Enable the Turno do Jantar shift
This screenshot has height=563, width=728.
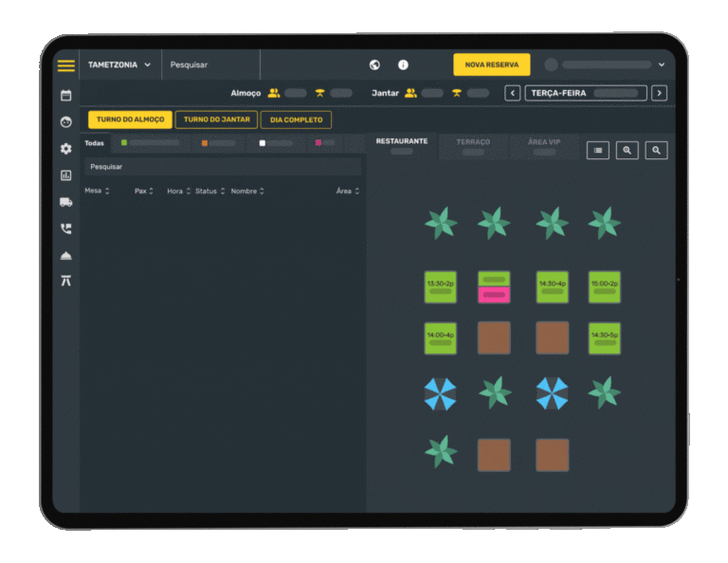click(x=216, y=119)
